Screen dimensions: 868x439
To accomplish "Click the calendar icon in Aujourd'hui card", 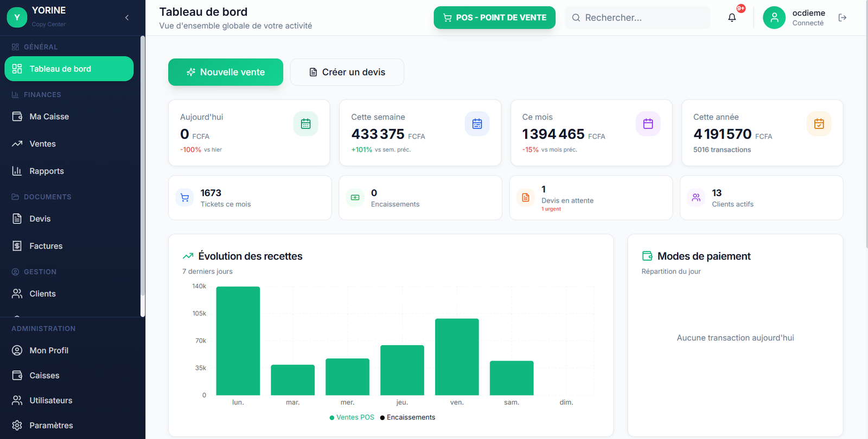I will (305, 124).
